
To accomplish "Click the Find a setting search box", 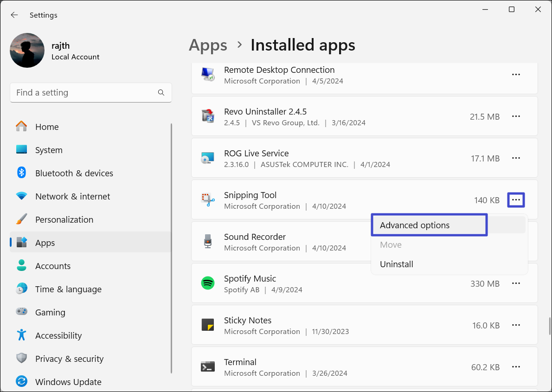I will pyautogui.click(x=83, y=93).
